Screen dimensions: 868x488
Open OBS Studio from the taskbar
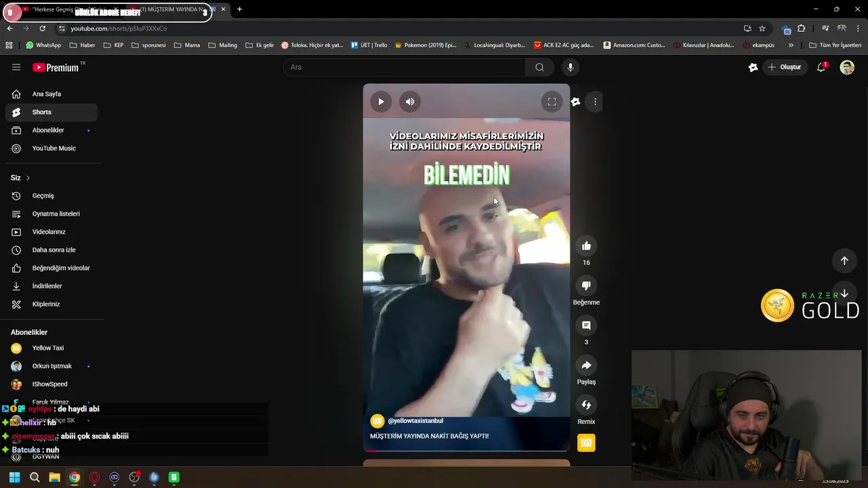(134, 477)
